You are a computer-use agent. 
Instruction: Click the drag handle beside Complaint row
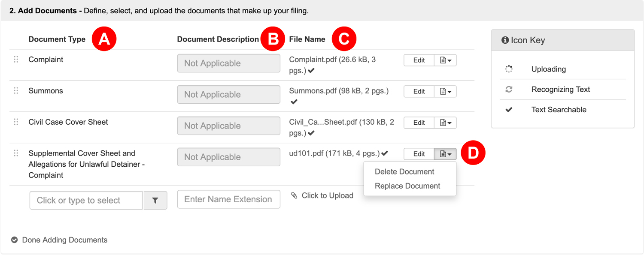[x=16, y=60]
